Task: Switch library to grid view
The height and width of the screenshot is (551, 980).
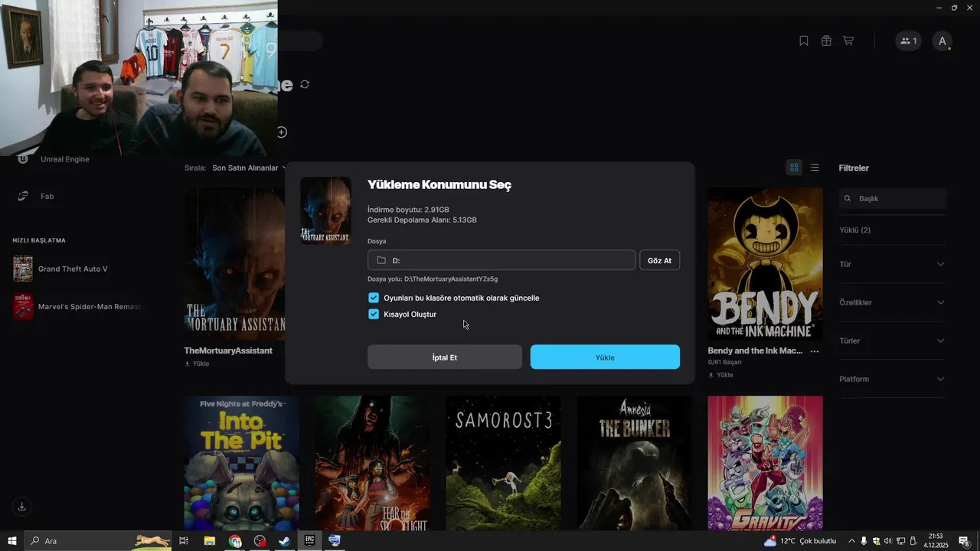Action: click(x=794, y=168)
